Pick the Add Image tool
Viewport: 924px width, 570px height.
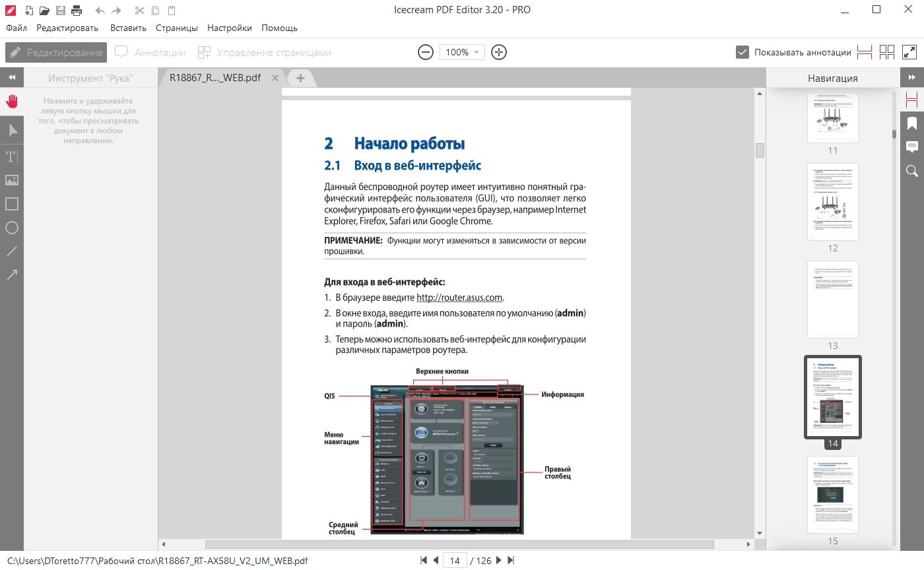point(12,180)
